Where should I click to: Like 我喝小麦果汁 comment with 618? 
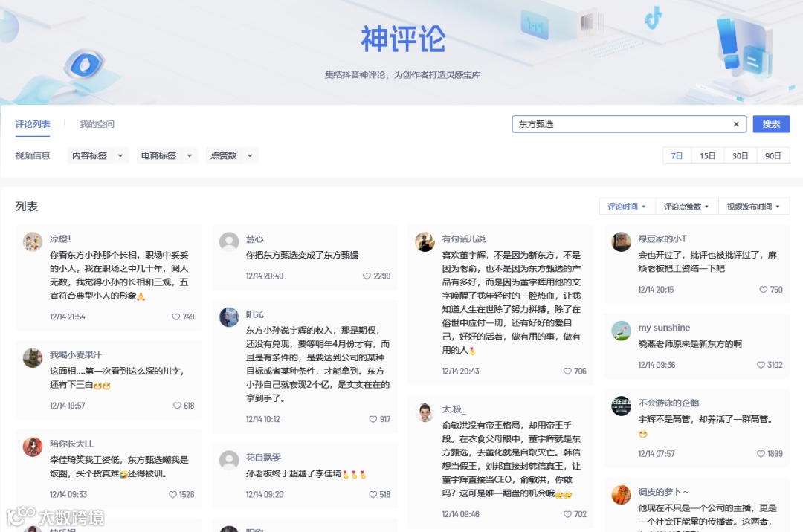[177, 406]
